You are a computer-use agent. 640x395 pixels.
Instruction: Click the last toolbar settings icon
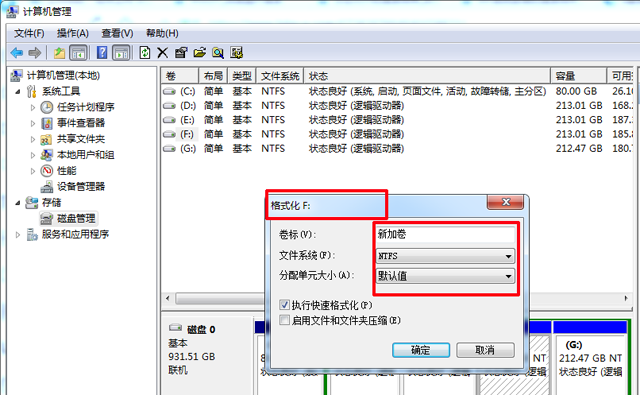click(x=237, y=53)
